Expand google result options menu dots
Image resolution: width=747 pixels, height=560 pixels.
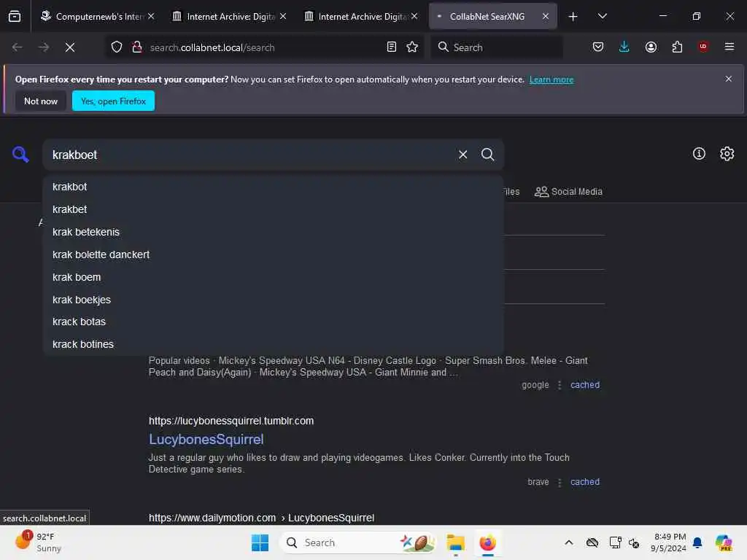pos(560,385)
